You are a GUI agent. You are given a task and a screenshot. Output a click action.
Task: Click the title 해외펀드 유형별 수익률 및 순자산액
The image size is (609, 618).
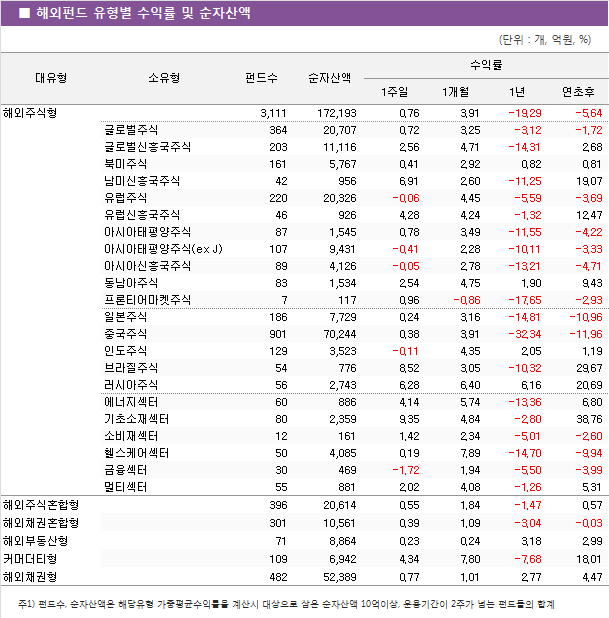point(143,13)
